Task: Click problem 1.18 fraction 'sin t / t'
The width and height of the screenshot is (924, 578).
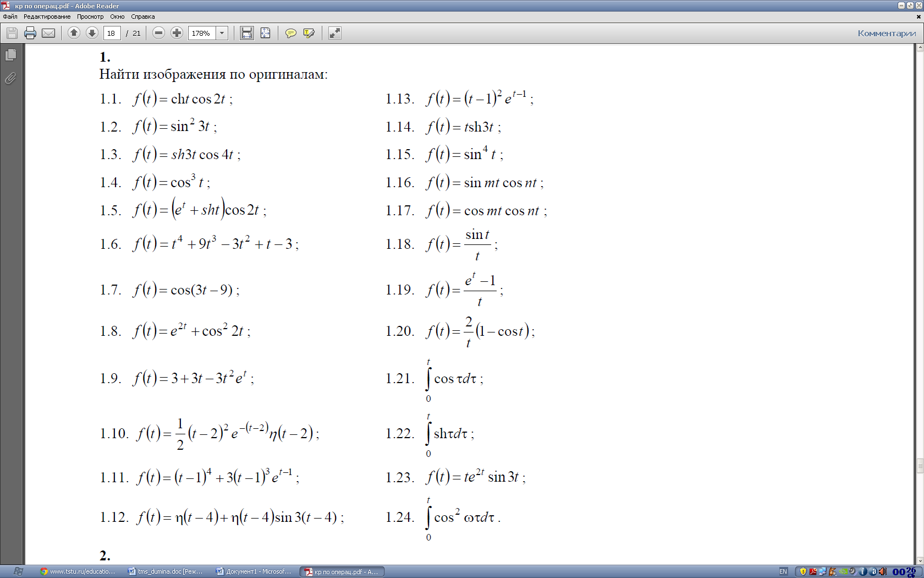Action: pyautogui.click(x=462, y=244)
